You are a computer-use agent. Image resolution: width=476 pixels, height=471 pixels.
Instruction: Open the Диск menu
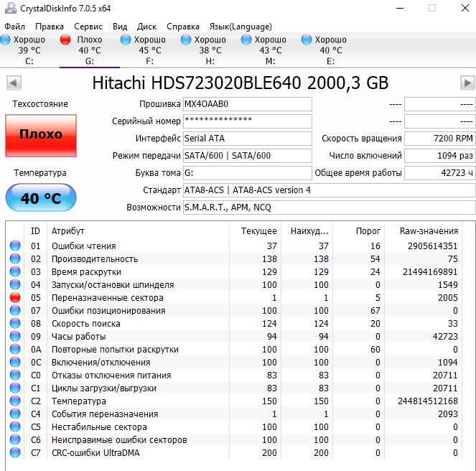click(x=146, y=26)
